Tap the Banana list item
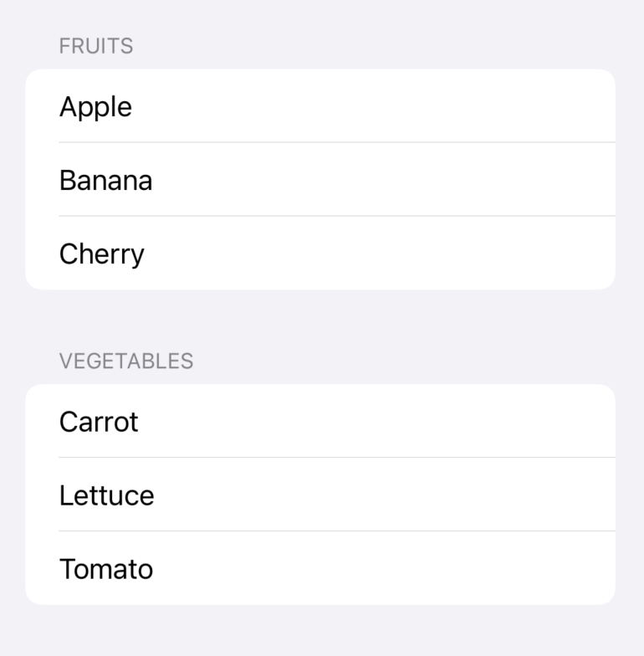644x656 pixels. [320, 180]
